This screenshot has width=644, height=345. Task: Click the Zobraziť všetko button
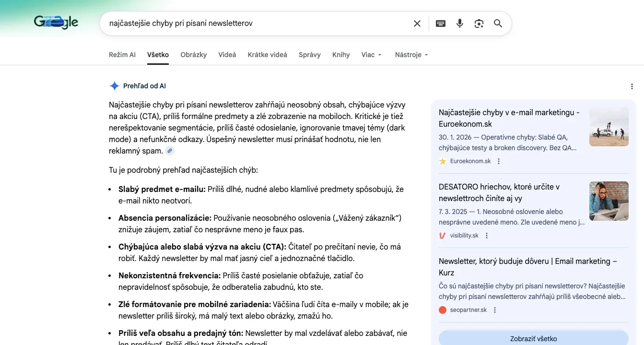[x=533, y=338]
